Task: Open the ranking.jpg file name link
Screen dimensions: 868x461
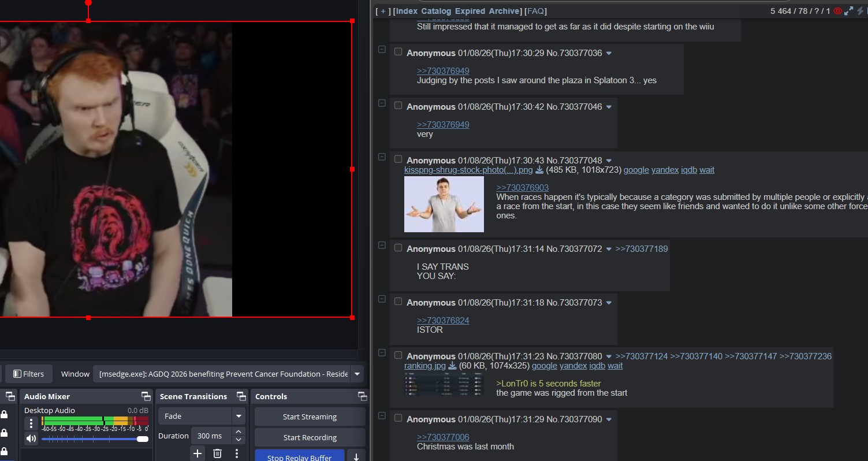Action: point(425,366)
